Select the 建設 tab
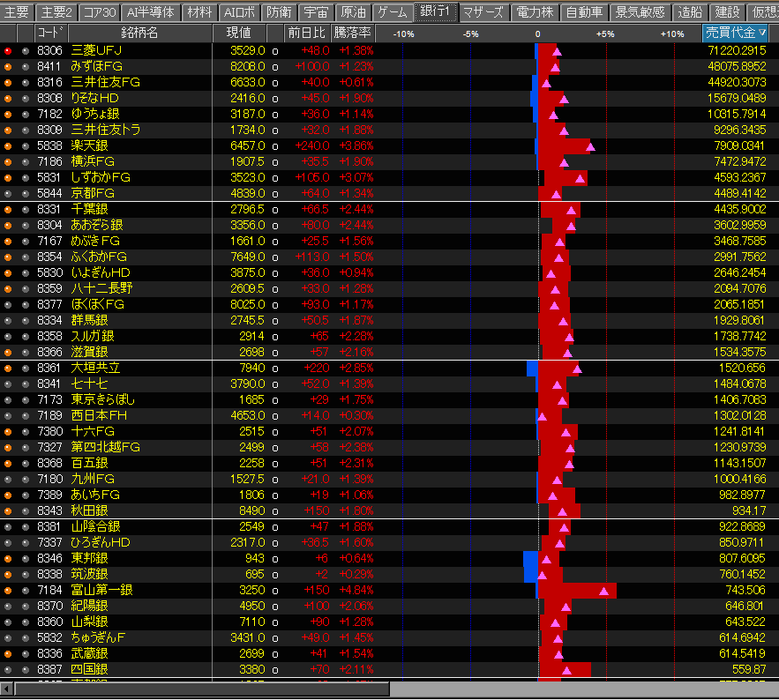This screenshot has height=700, width=779. tap(728, 11)
